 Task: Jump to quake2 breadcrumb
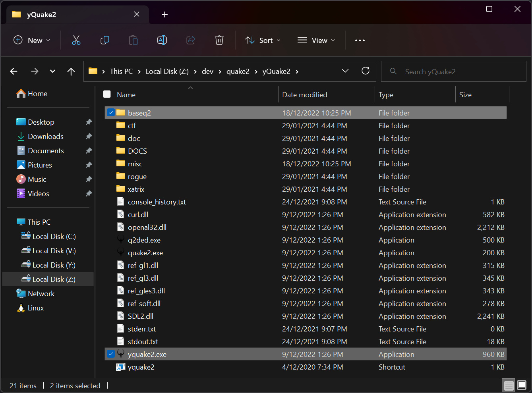[x=238, y=71]
